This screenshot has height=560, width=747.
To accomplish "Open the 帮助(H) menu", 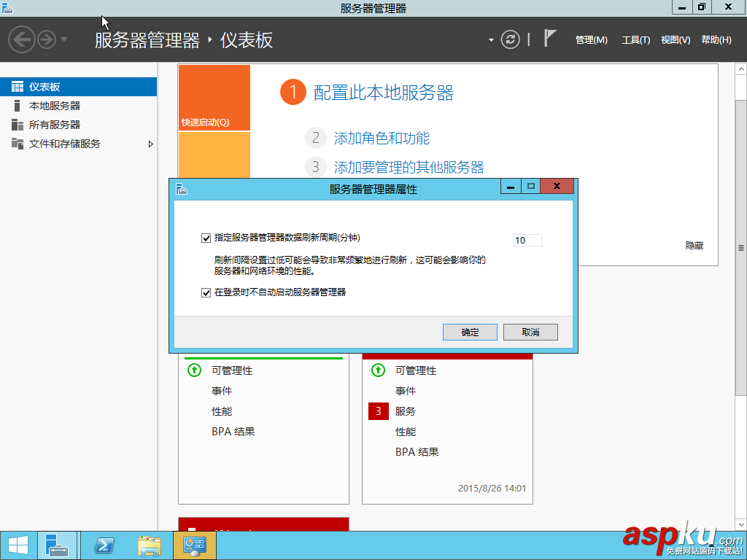I will pos(716,40).
